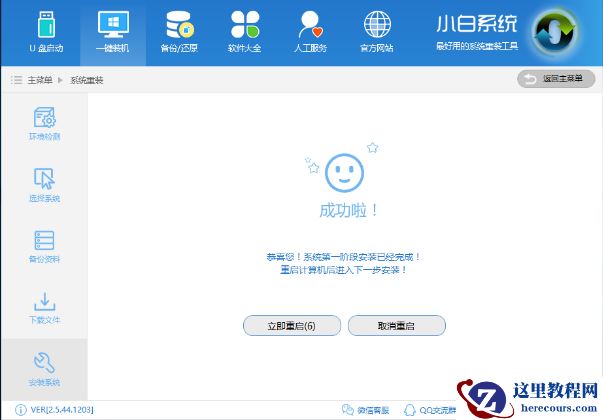Screen dimensions: 603x420
Task: Open 微信客服 WeChat support
Action: (x=365, y=410)
